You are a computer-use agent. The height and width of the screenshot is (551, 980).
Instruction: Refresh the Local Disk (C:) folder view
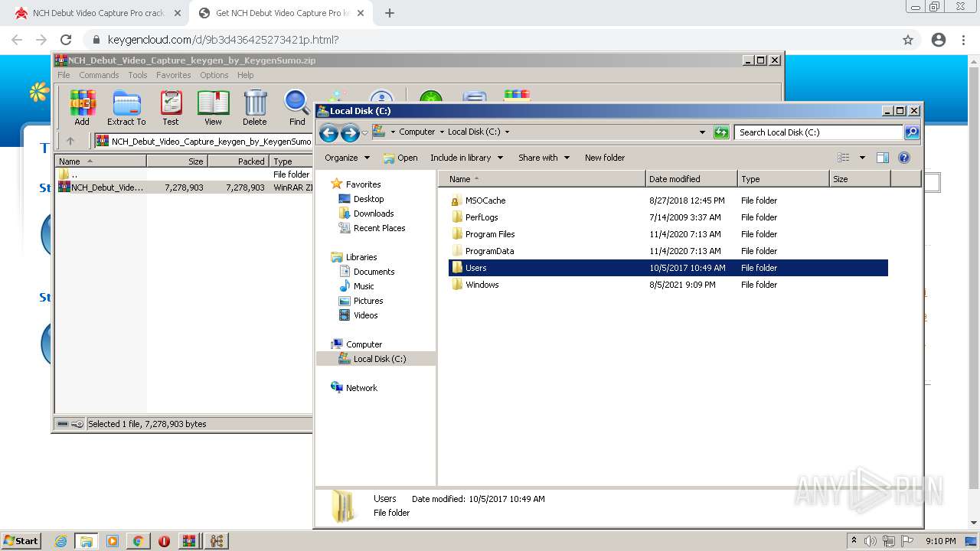(x=721, y=132)
